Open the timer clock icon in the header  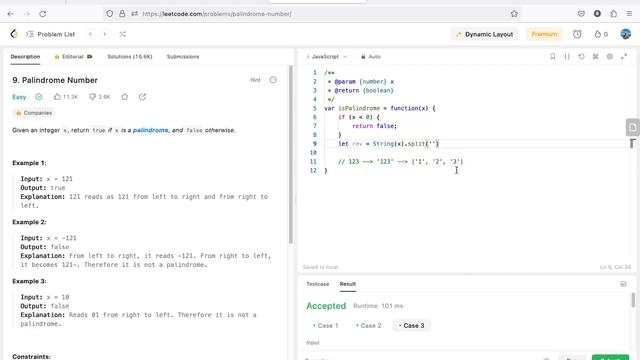click(577, 34)
